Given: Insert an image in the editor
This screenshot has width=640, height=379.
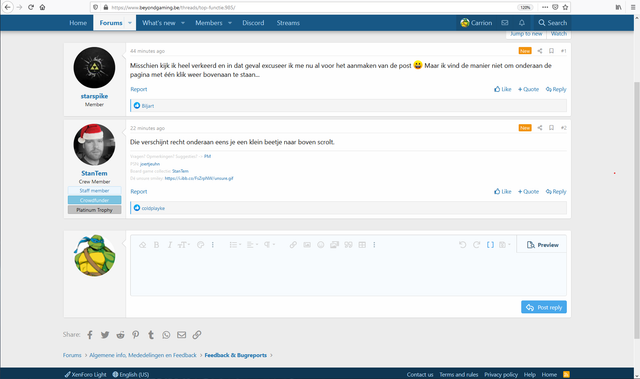Looking at the screenshot, I should click(x=307, y=245).
